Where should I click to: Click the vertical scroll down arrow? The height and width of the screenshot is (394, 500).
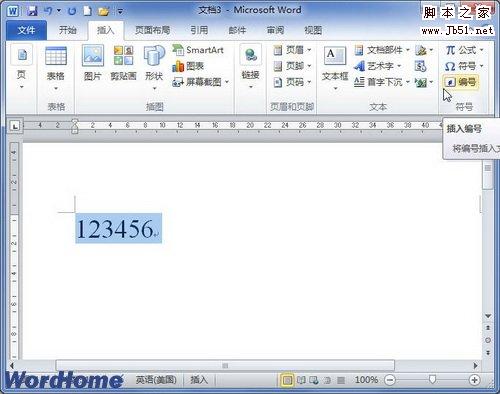488,316
